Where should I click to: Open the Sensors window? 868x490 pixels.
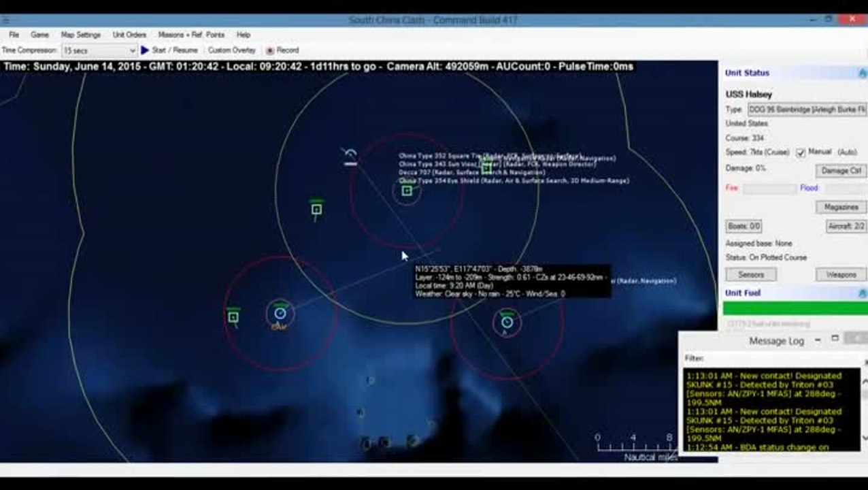pos(751,275)
